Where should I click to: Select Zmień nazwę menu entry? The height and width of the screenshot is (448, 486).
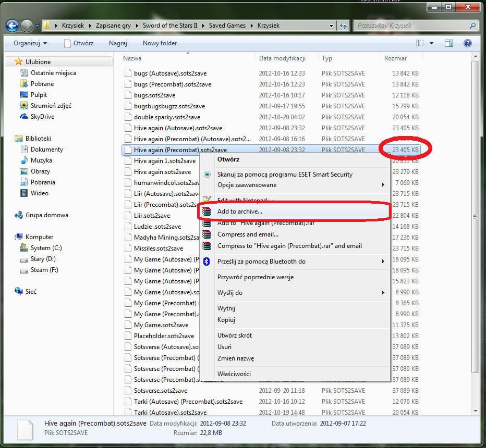(295, 358)
